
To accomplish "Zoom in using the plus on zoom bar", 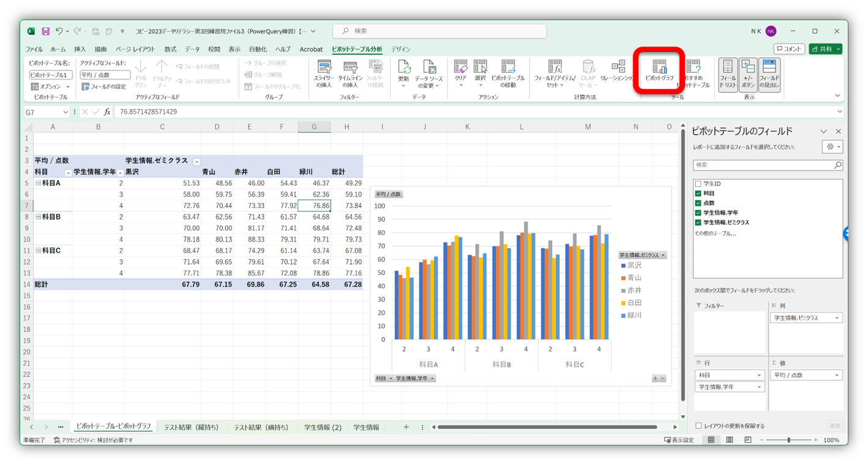I will (x=816, y=440).
